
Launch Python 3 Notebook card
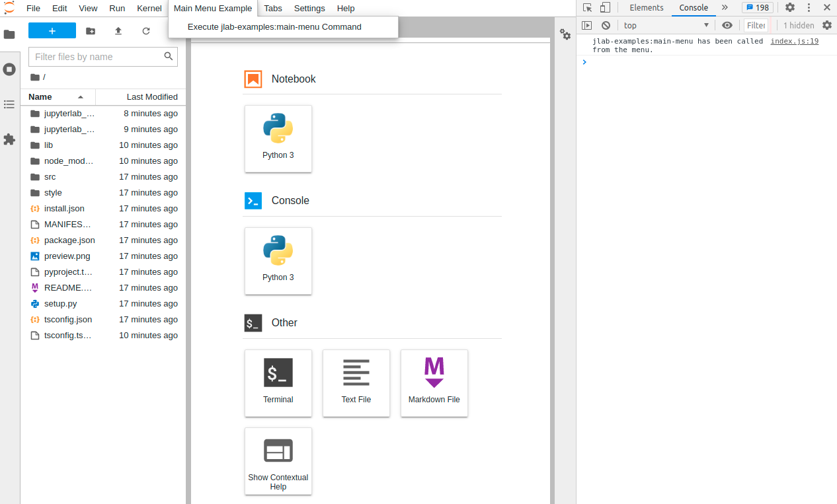pos(278,139)
